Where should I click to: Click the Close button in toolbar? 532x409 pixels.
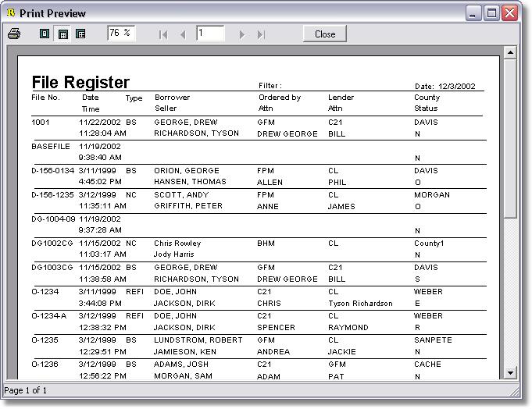click(325, 34)
